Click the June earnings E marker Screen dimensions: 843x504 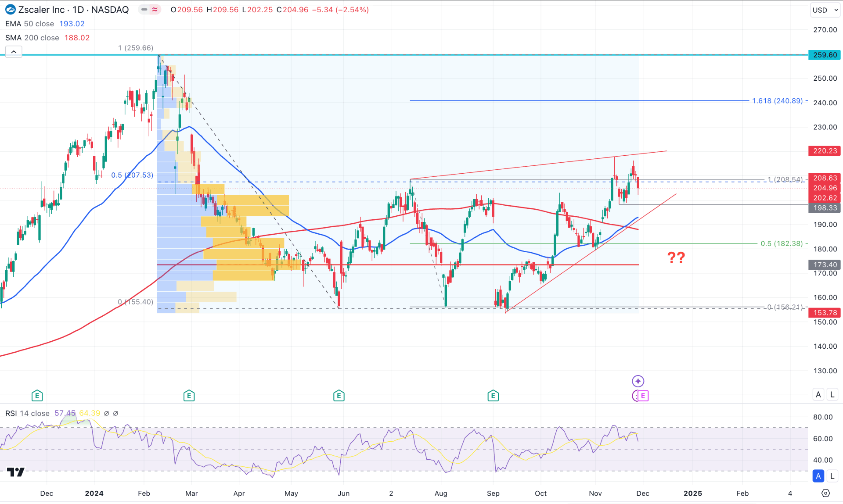tap(339, 396)
